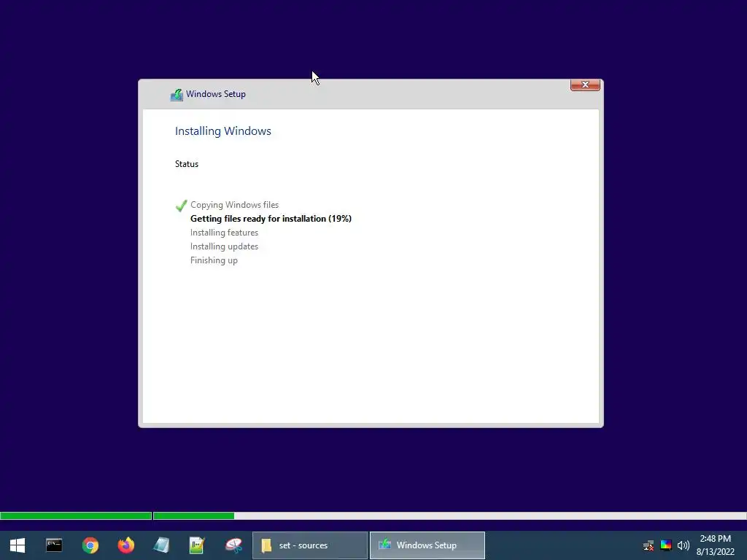Select 'Copying Windows files' status line

[234, 205]
